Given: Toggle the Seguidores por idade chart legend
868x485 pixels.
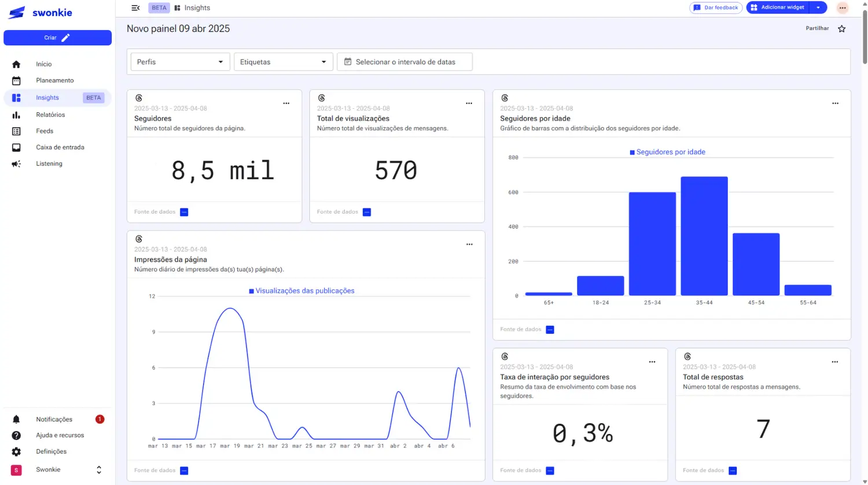Looking at the screenshot, I should pos(667,152).
